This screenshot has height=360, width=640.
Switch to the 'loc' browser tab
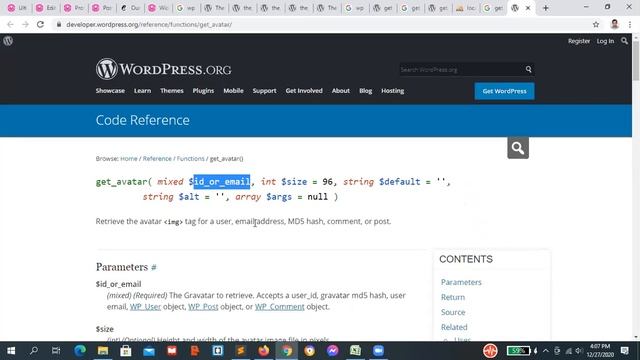point(466,8)
